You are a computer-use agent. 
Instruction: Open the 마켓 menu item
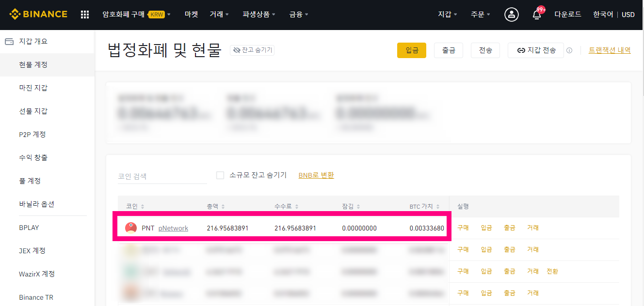pyautogui.click(x=191, y=15)
